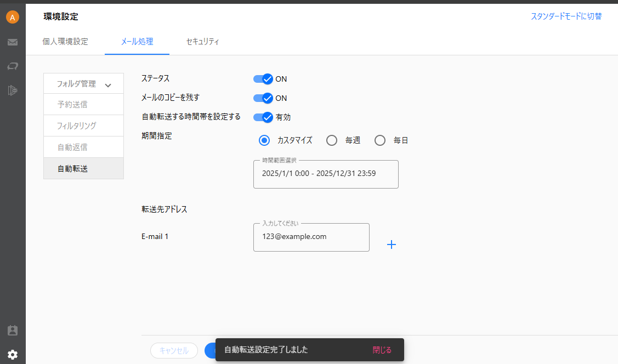Open the send/play sidebar icon

[x=13, y=90]
